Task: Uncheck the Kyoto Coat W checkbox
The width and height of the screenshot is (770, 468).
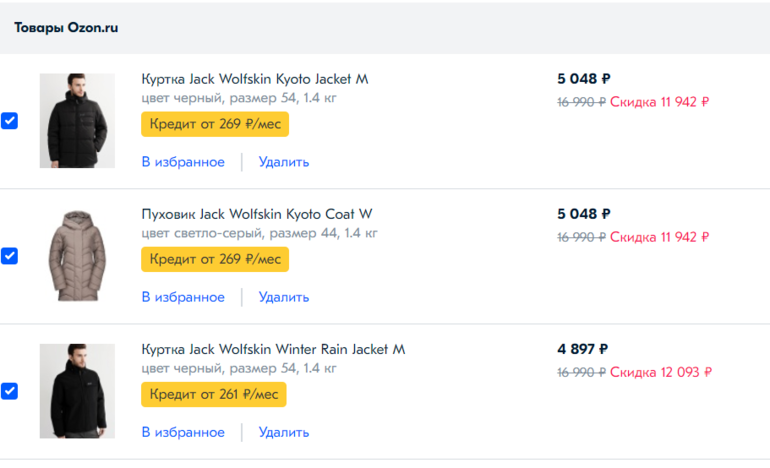Action: coord(9,256)
